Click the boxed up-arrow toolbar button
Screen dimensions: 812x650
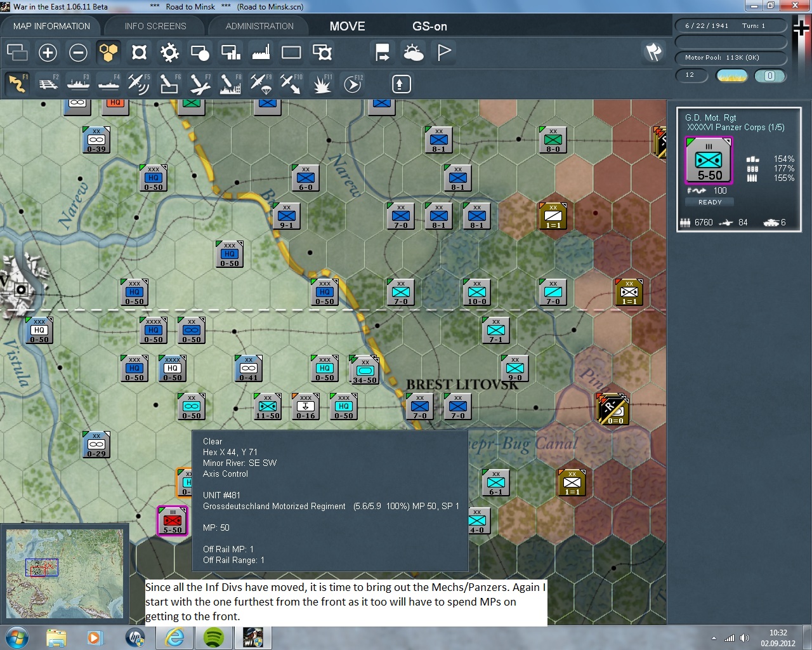coord(402,83)
